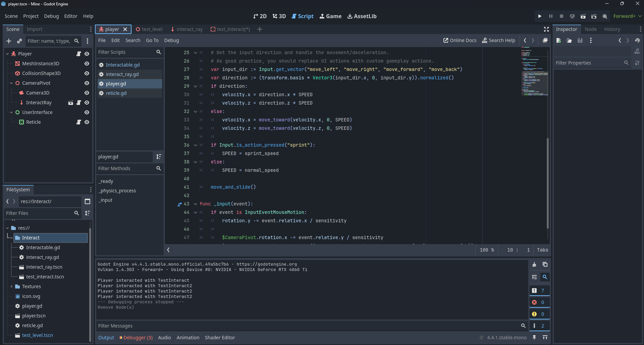The height and width of the screenshot is (345, 644).
Task: Switch to the test_level scene tab
Action: pos(152,29)
